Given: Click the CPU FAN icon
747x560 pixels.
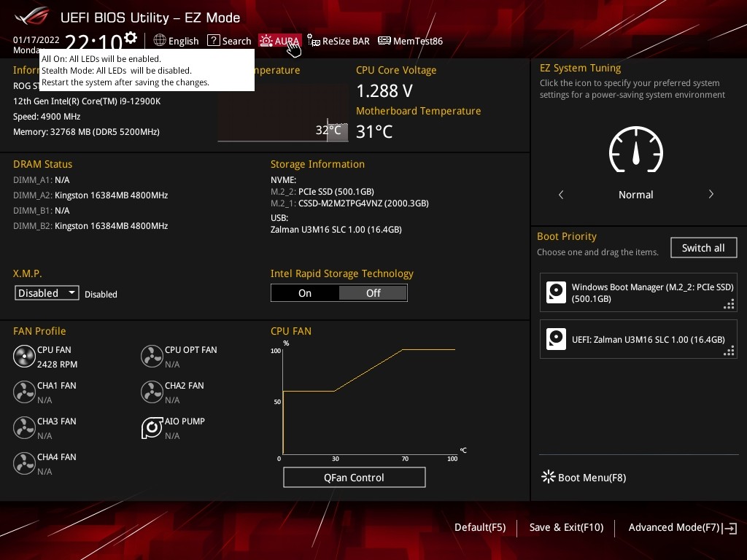Looking at the screenshot, I should [x=24, y=357].
